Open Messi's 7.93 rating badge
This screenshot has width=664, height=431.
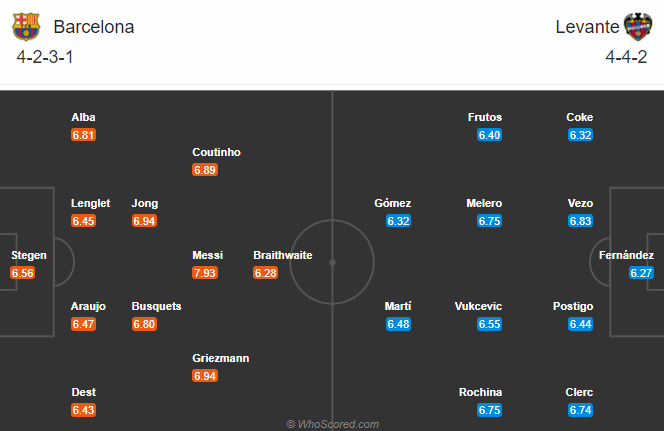(x=205, y=273)
